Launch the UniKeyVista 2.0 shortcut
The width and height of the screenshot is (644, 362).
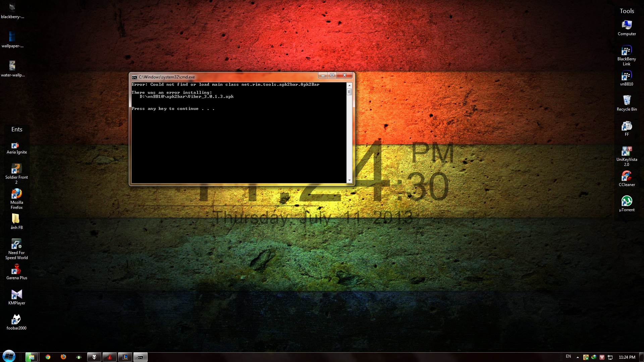[x=626, y=152]
